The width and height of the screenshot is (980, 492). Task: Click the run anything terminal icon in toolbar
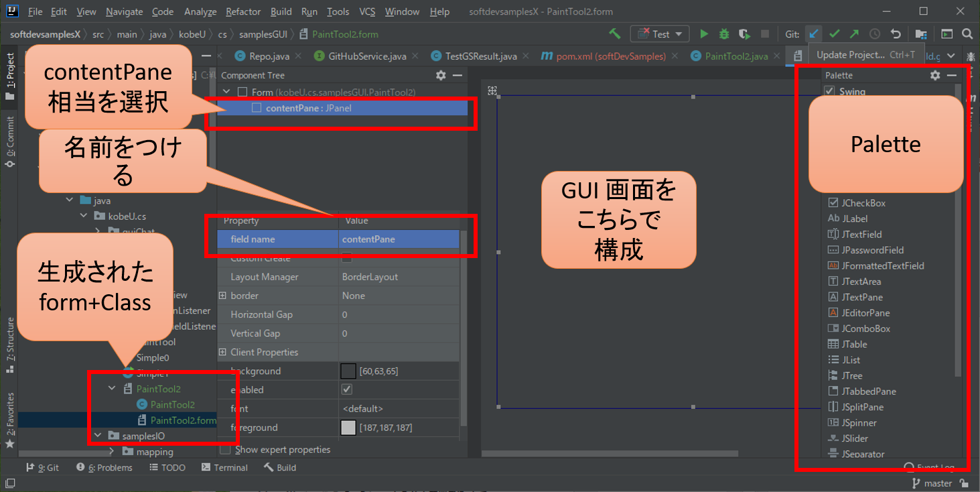point(947,34)
